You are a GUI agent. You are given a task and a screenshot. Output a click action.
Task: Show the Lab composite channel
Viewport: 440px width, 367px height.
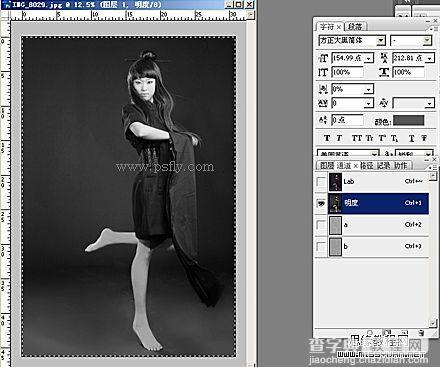pos(321,182)
